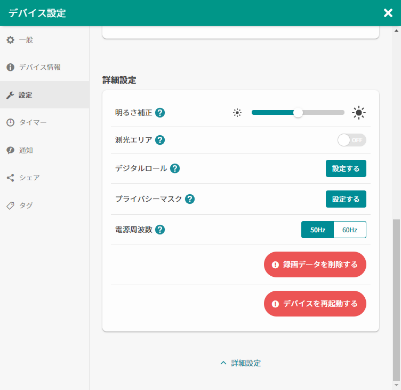Open help for デジタルロール
The height and width of the screenshot is (390, 401).
175,168
